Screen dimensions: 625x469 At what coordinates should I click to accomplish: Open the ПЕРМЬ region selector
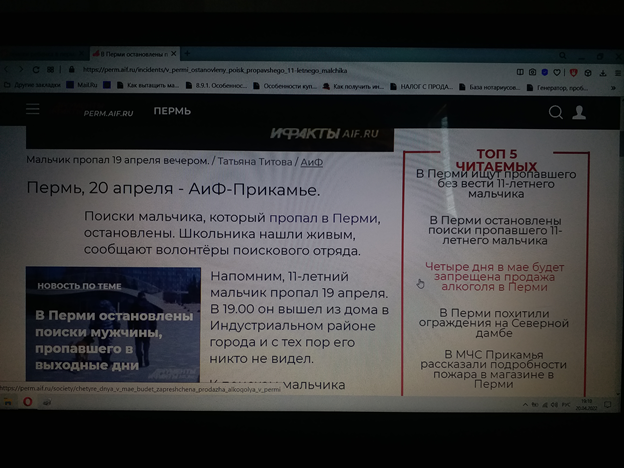[x=172, y=111]
